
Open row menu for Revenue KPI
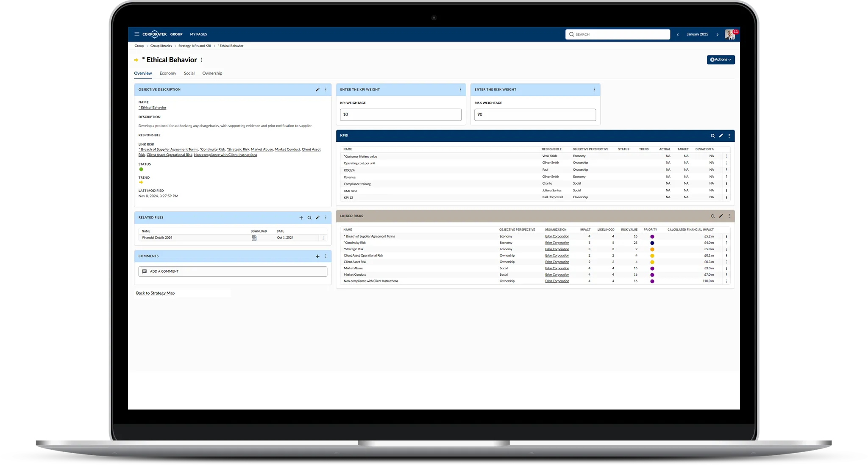pos(726,177)
